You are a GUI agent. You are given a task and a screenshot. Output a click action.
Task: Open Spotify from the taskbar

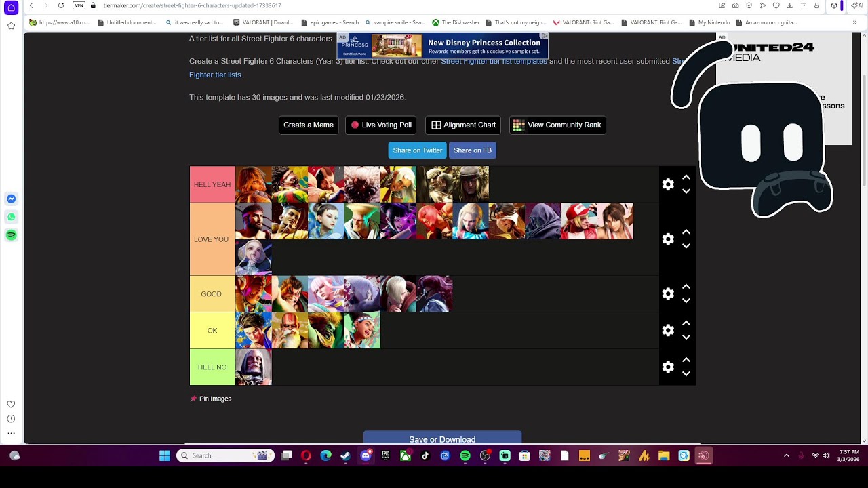[x=465, y=455]
